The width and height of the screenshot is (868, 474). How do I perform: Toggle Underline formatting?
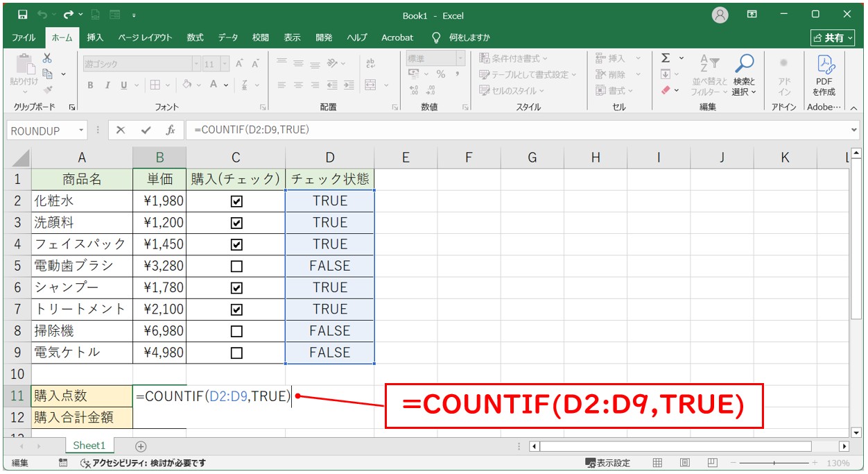pos(124,85)
